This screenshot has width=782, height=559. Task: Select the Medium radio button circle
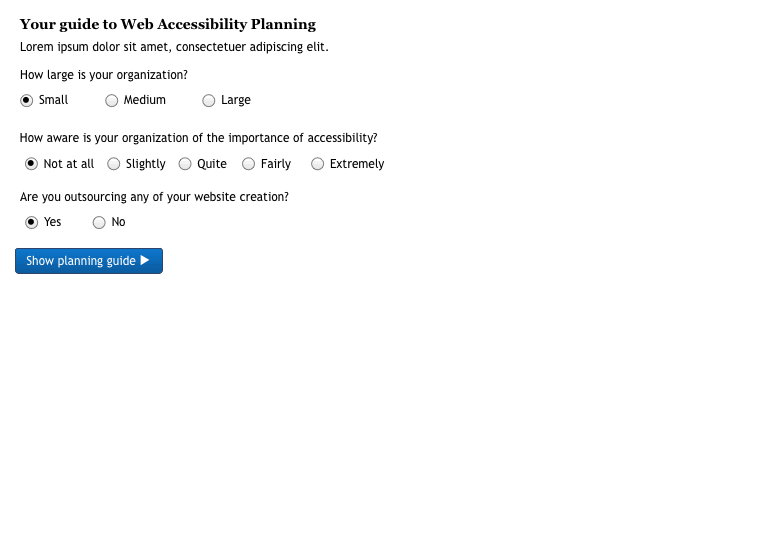point(112,100)
